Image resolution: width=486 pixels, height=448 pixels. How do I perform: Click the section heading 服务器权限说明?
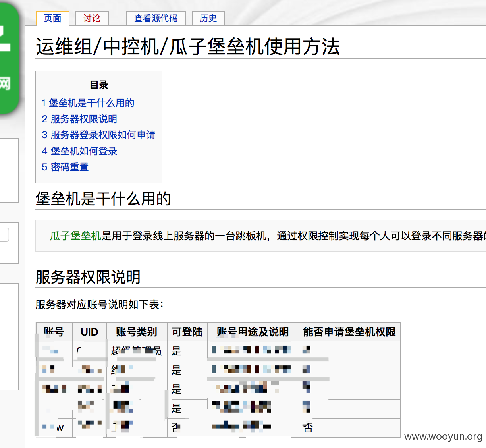tap(88, 277)
